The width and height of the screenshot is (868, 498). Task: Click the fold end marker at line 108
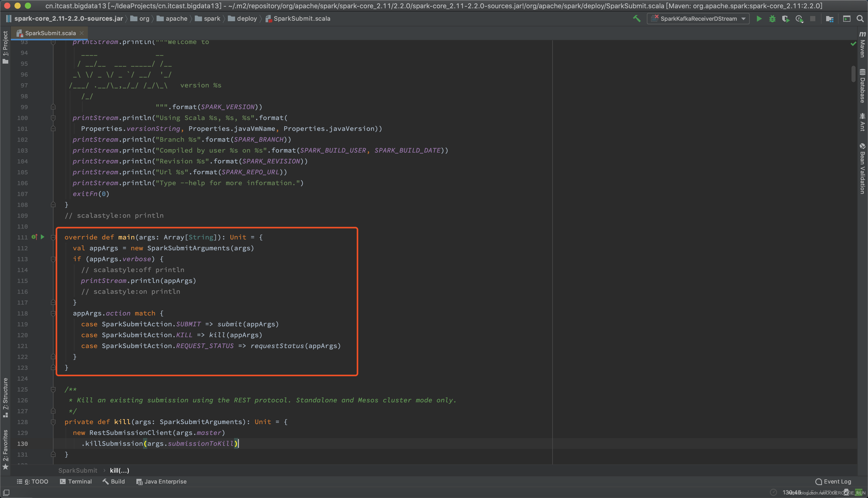[x=53, y=205]
